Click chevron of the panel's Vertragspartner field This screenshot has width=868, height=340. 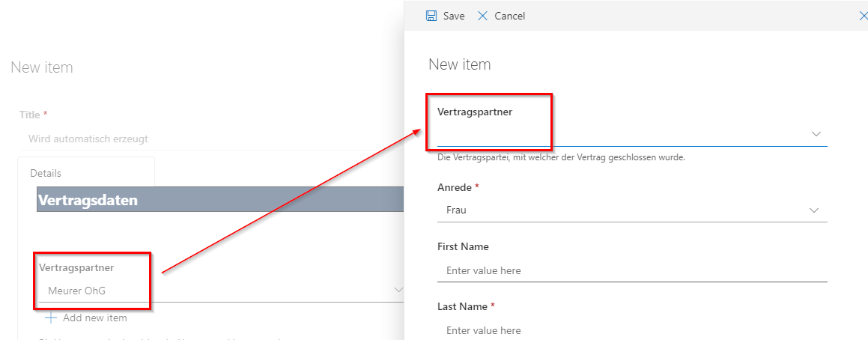(x=816, y=134)
